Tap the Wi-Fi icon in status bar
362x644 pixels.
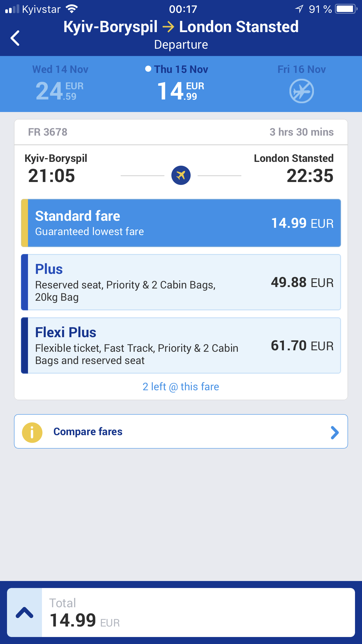click(72, 9)
